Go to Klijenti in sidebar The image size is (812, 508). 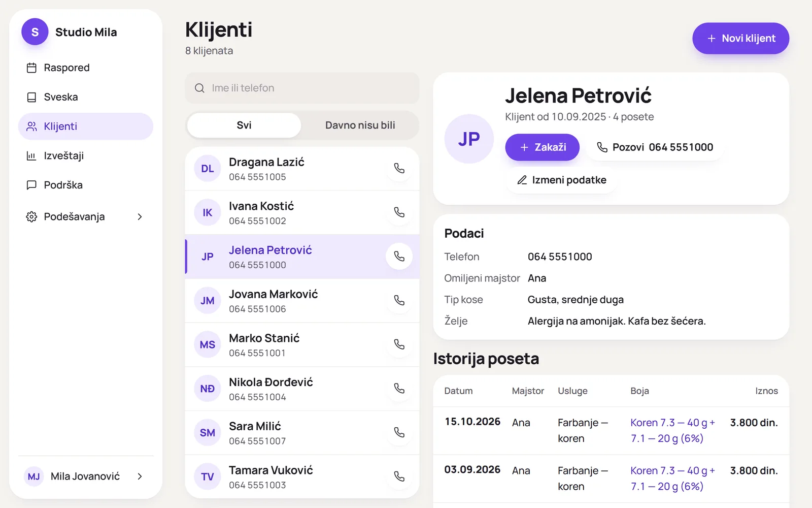point(86,126)
